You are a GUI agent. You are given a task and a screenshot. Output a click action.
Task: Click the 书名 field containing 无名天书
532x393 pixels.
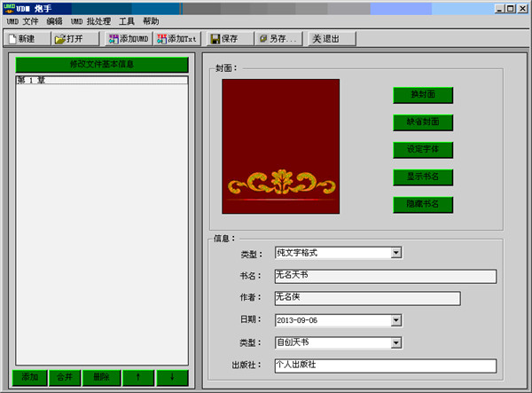pos(386,276)
